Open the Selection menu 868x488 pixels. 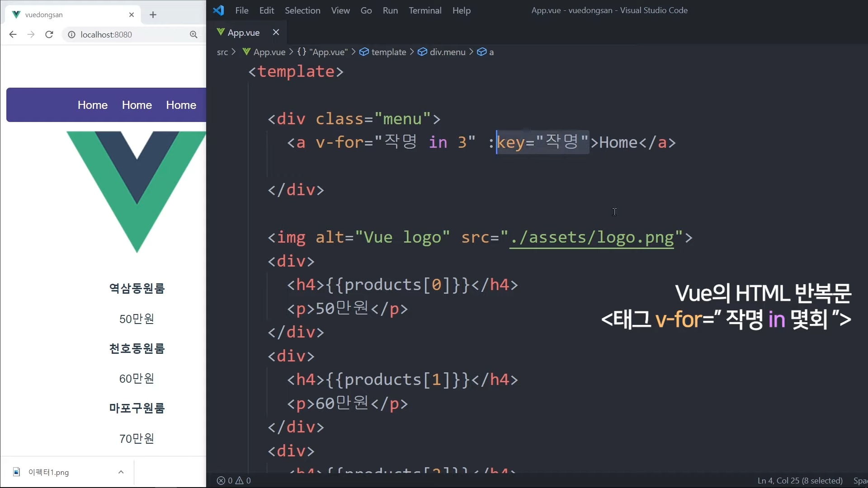click(x=302, y=10)
